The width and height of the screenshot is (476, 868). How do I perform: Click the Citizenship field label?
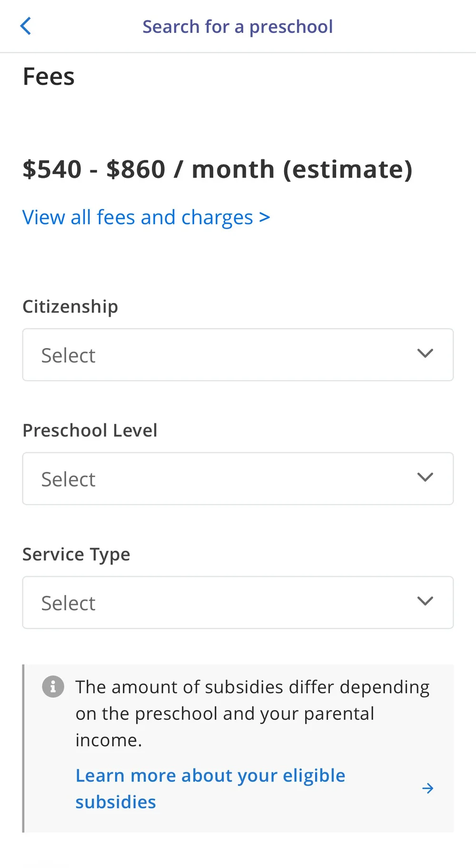[70, 306]
